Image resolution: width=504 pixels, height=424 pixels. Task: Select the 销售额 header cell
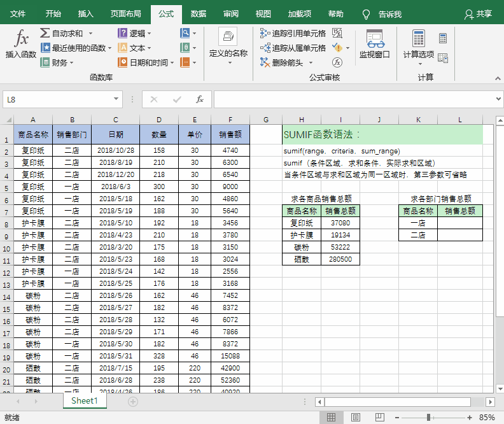[230, 134]
